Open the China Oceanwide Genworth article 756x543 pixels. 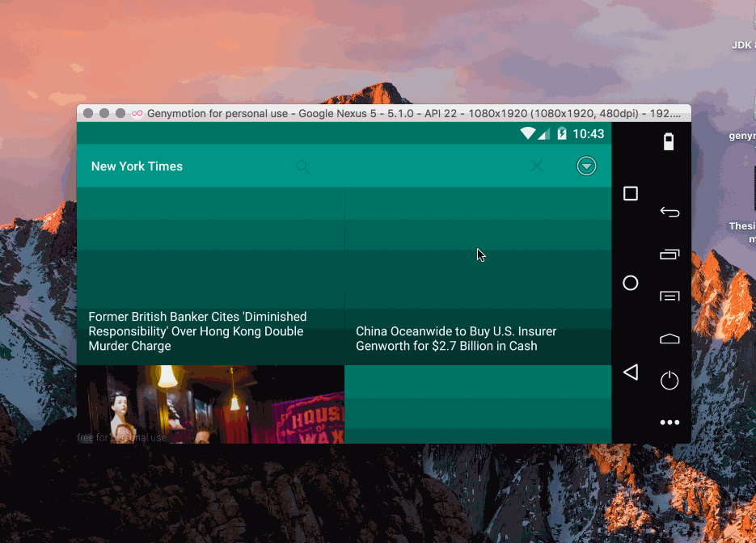(x=479, y=276)
